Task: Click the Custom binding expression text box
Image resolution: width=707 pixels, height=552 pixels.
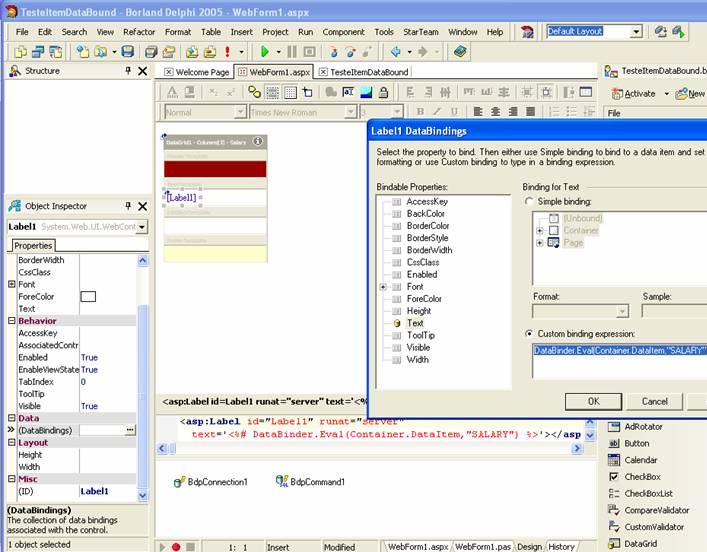Action: [620, 363]
